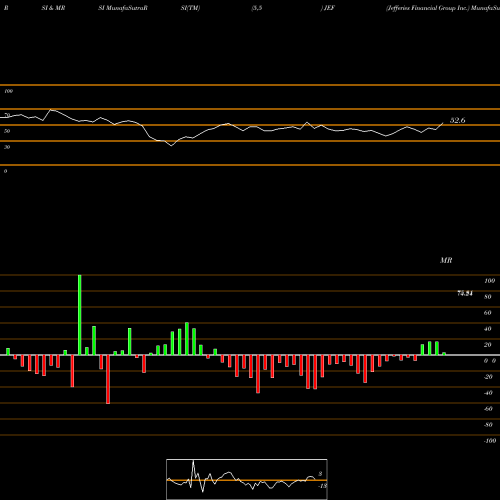
Task: Open the mini overview chart at bottom
Action: [x=247, y=479]
